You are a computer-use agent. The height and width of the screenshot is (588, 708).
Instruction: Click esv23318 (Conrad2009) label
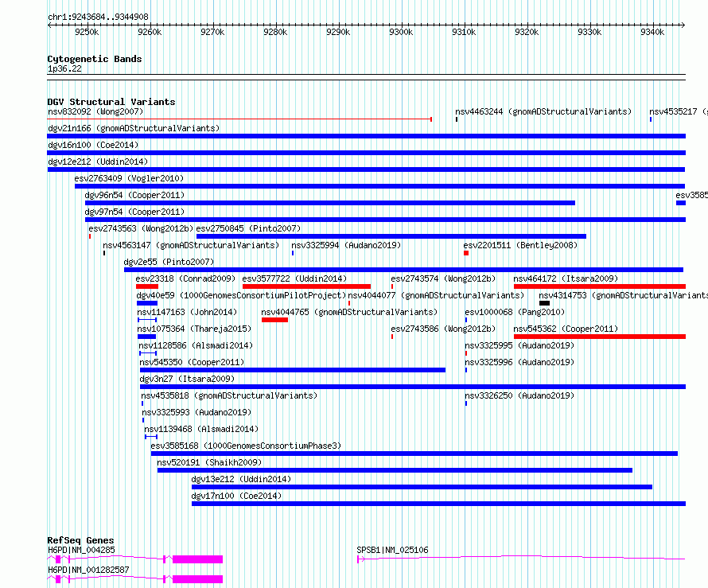click(185, 278)
